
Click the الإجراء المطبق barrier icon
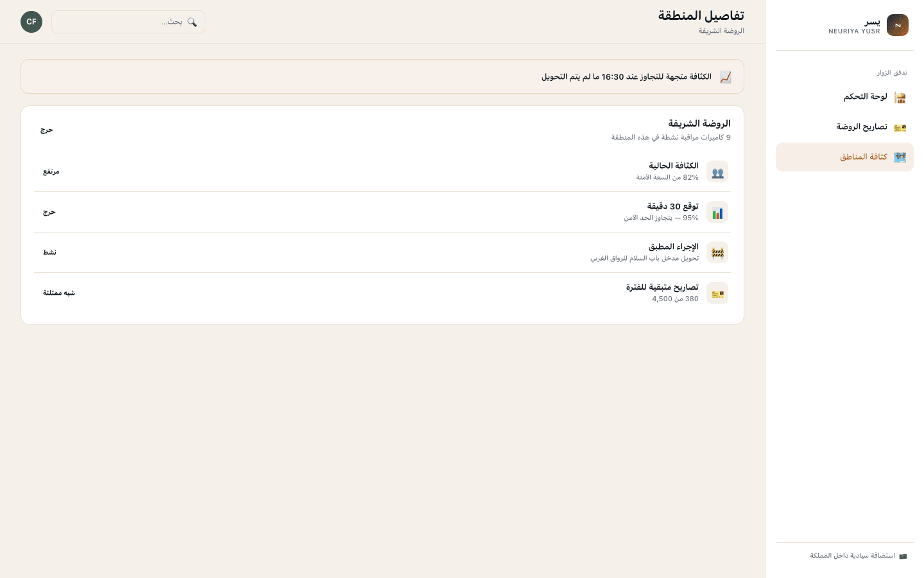click(x=717, y=252)
